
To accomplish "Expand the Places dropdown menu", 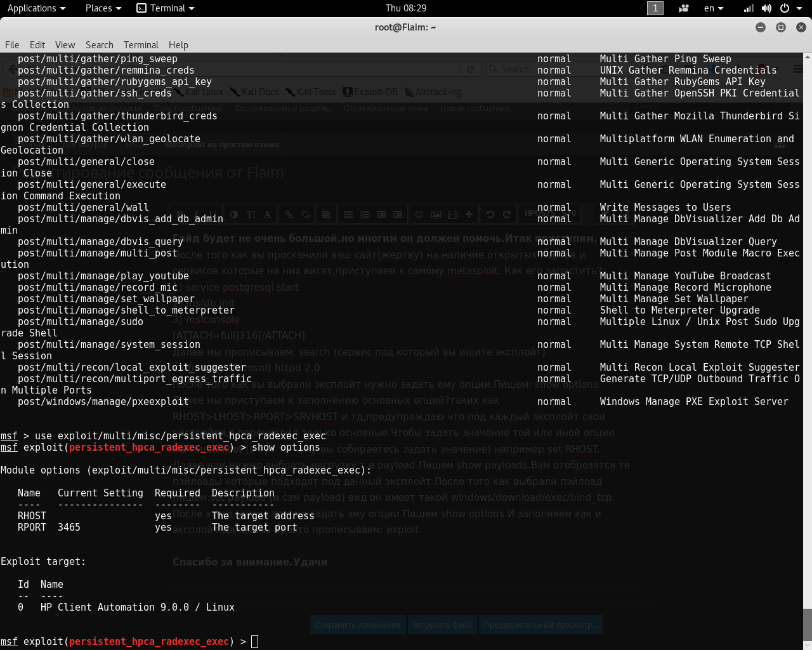I will (x=103, y=8).
